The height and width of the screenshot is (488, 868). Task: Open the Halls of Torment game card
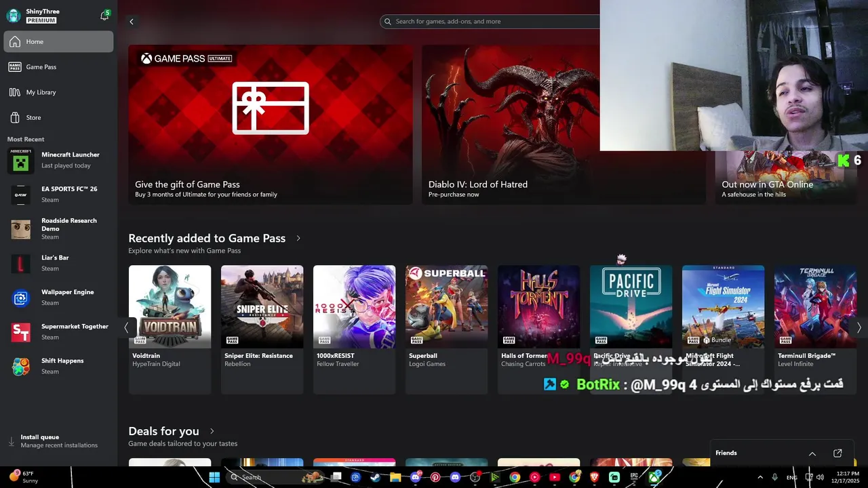[538, 329]
